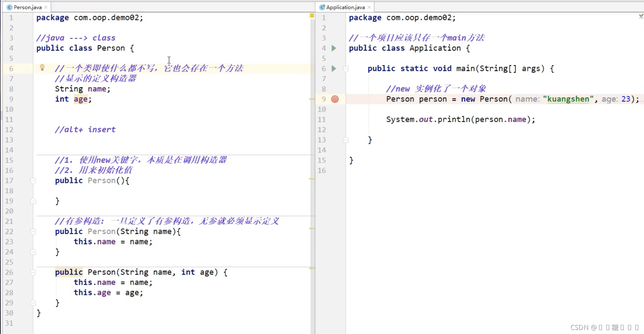Click the fold end marker at line 19
The height and width of the screenshot is (334, 644).
(x=33, y=201)
